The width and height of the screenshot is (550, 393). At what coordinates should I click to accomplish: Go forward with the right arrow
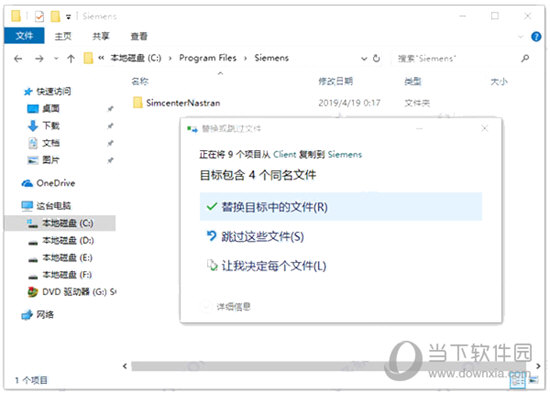coord(39,58)
